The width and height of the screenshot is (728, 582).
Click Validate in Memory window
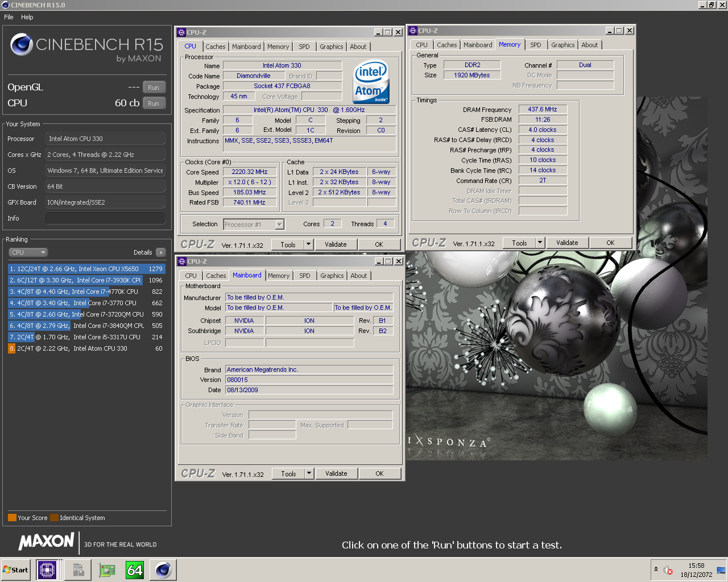567,243
